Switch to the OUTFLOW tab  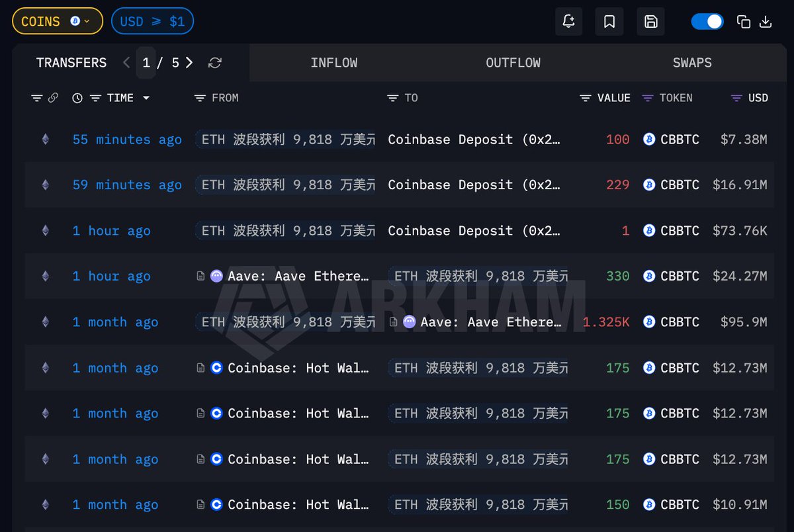pyautogui.click(x=513, y=63)
